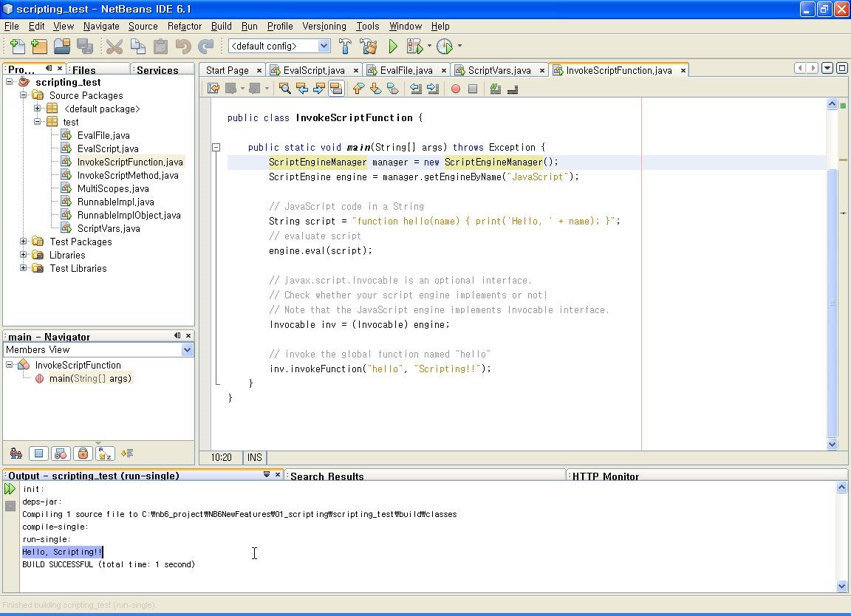The height and width of the screenshot is (616, 851).
Task: Start Profile Main Project clock icon
Action: point(445,46)
